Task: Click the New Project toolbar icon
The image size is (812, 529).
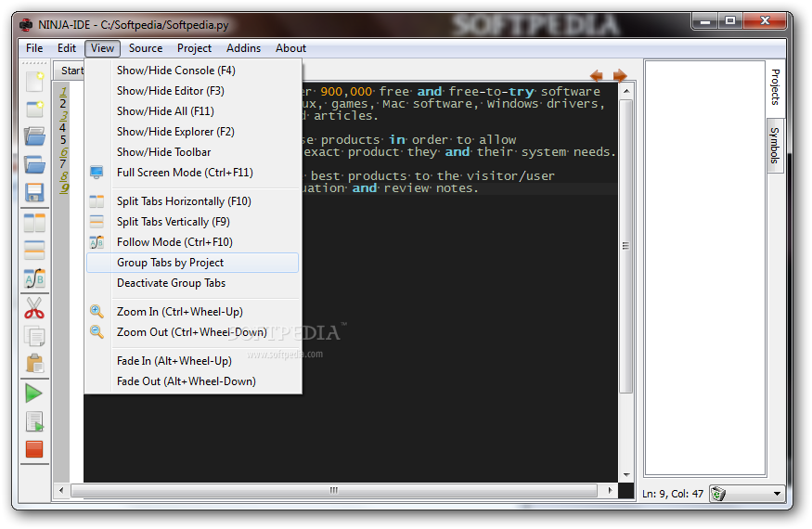Action: (x=34, y=109)
